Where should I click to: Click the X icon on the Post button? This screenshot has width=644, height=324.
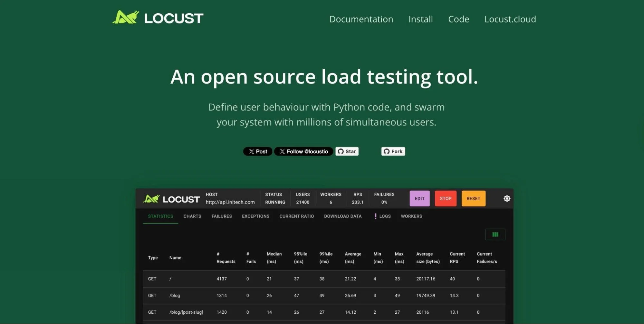tap(251, 151)
